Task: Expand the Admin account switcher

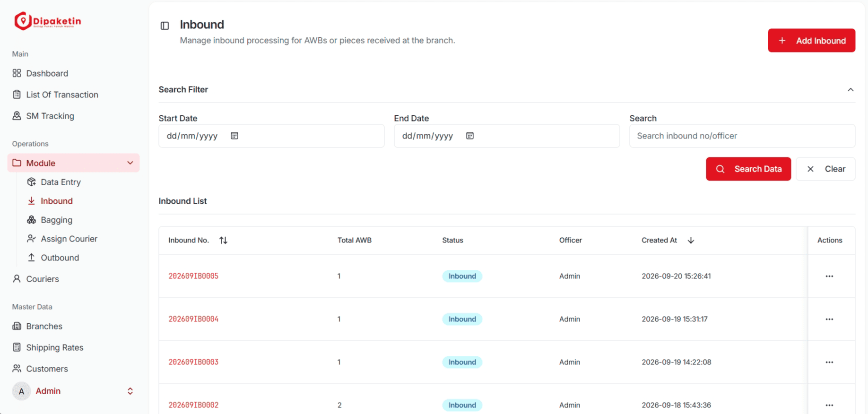Action: coord(130,391)
